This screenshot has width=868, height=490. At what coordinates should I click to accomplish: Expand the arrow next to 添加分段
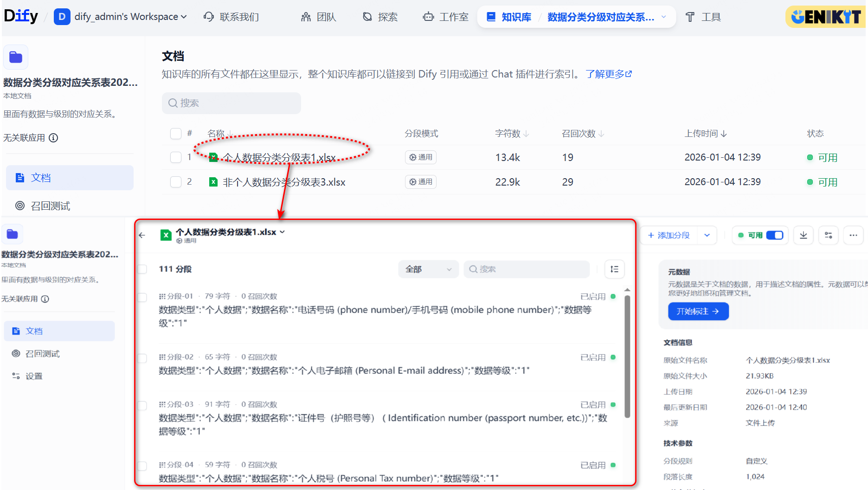pyautogui.click(x=707, y=235)
